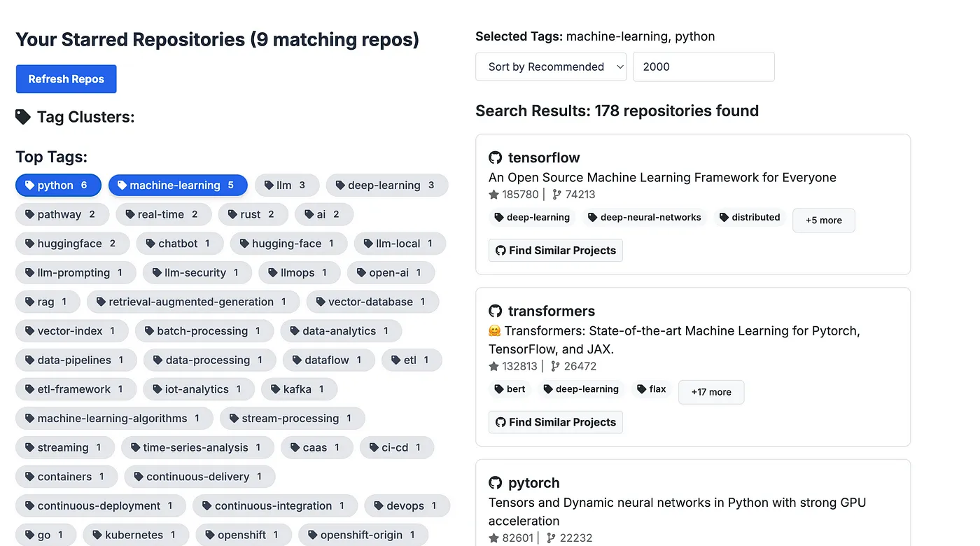Image resolution: width=980 pixels, height=546 pixels.
Task: Select the openshift-origin tag
Action: [x=363, y=535]
